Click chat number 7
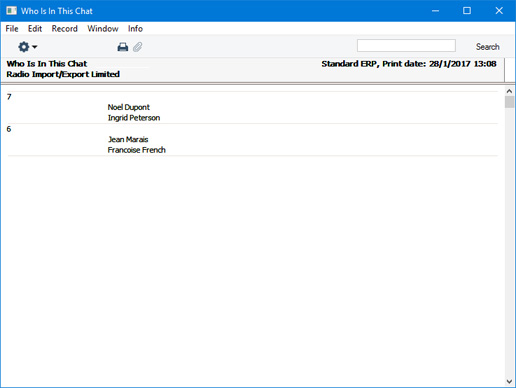The image size is (516, 388). pos(9,97)
